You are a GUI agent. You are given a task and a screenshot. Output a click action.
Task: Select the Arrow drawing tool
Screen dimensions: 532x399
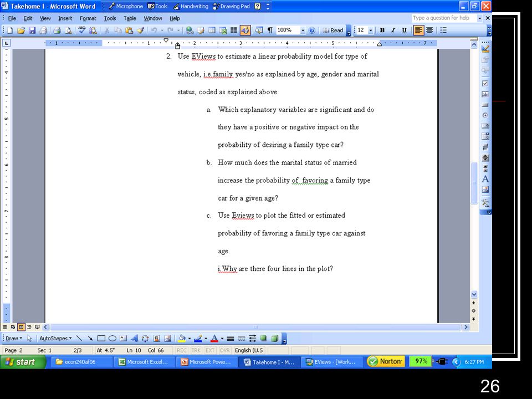pos(90,338)
